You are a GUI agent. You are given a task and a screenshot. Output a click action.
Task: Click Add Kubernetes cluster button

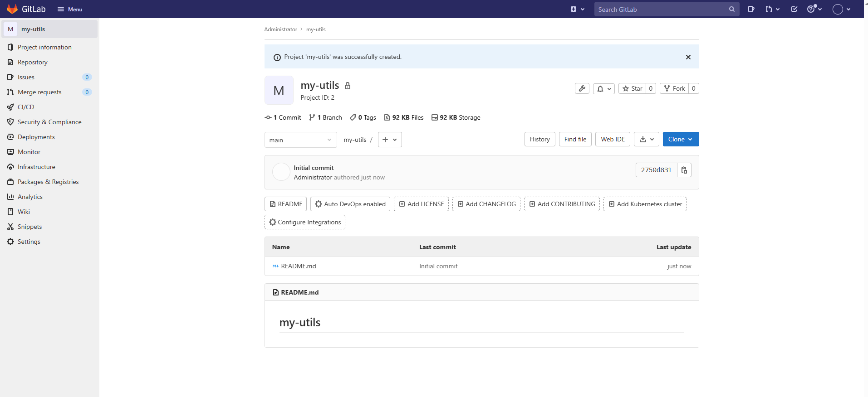[645, 204]
